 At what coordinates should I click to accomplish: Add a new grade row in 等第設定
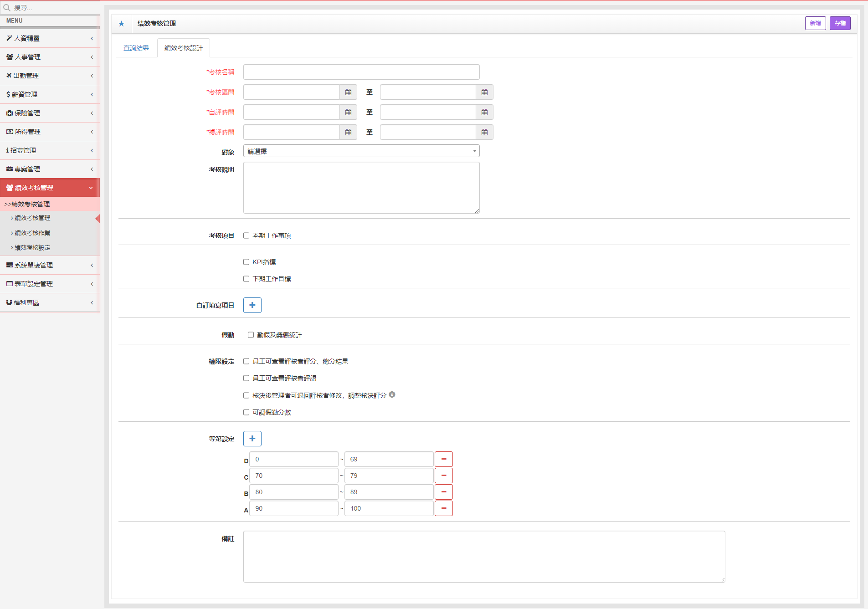tap(252, 439)
